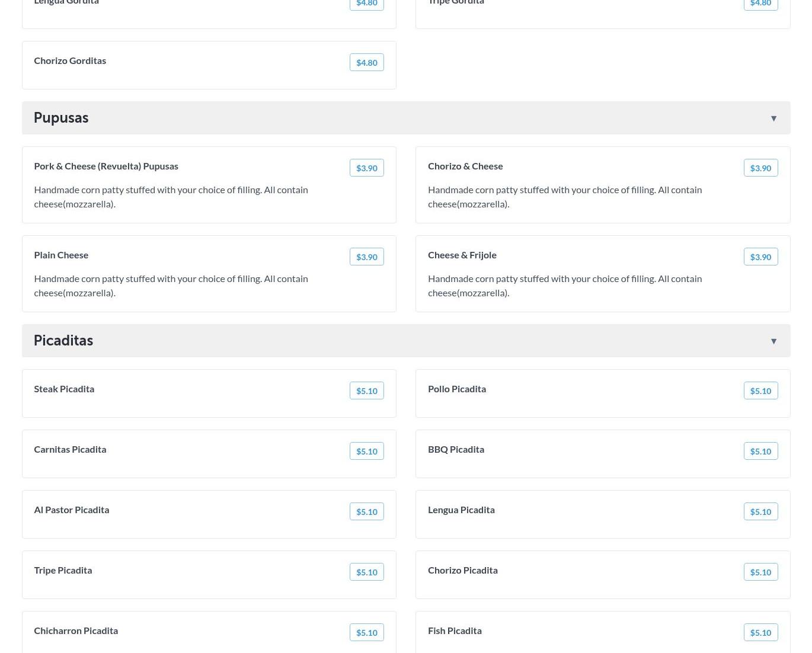Select the Steak Picadita item name
Screen dimensions: 812x653
pyautogui.click(x=64, y=389)
